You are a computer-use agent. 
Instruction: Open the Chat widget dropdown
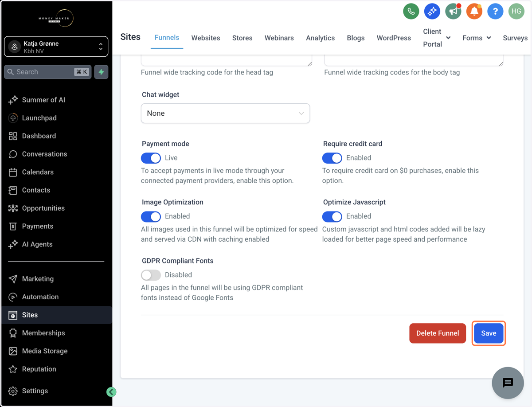(x=225, y=113)
